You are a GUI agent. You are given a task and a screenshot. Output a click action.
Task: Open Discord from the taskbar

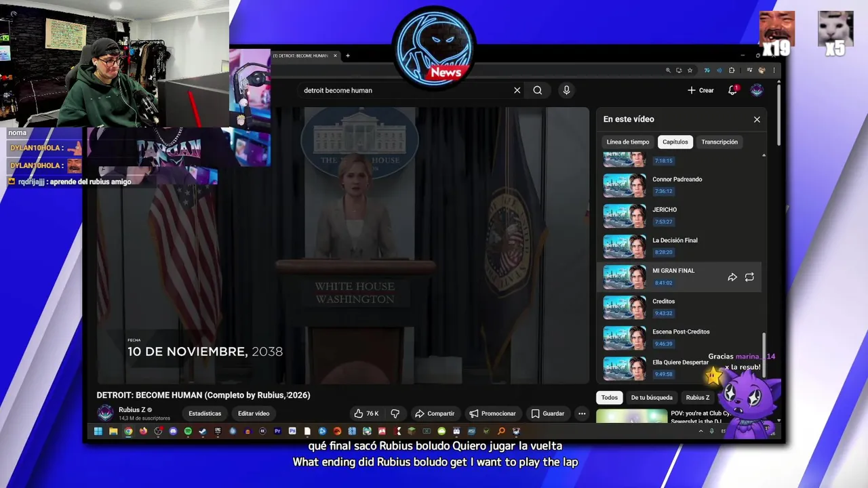pyautogui.click(x=173, y=431)
